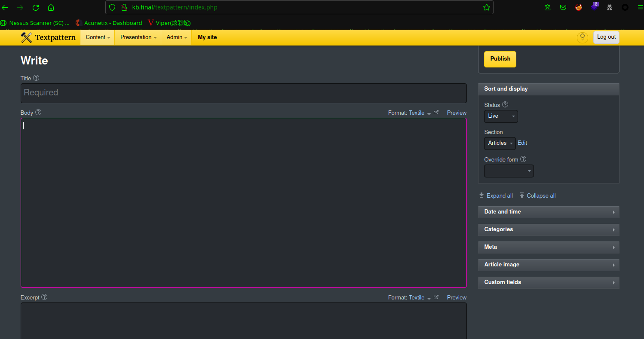Open the Content menu
This screenshot has width=644, height=339.
point(98,37)
